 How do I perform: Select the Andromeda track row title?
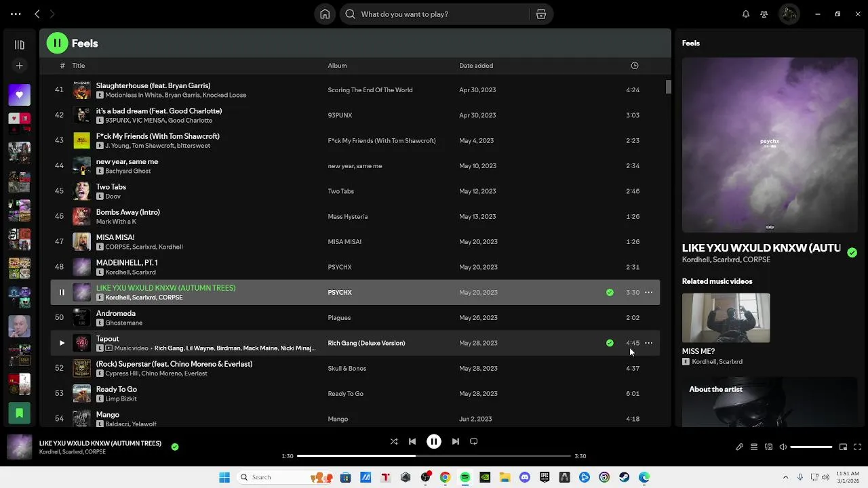click(116, 313)
